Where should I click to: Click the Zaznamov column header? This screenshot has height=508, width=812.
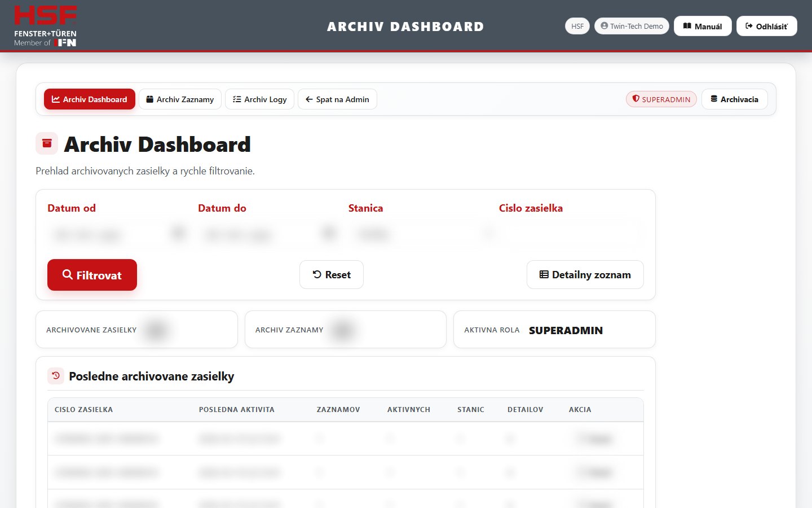(x=338, y=410)
